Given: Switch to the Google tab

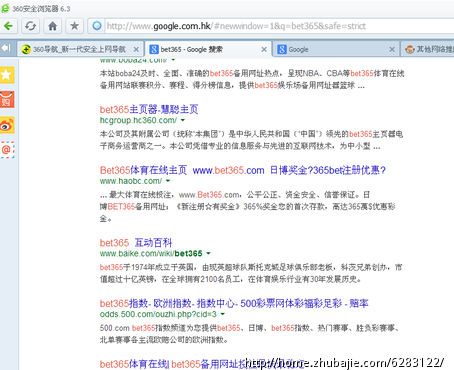Looking at the screenshot, I should coord(336,49).
